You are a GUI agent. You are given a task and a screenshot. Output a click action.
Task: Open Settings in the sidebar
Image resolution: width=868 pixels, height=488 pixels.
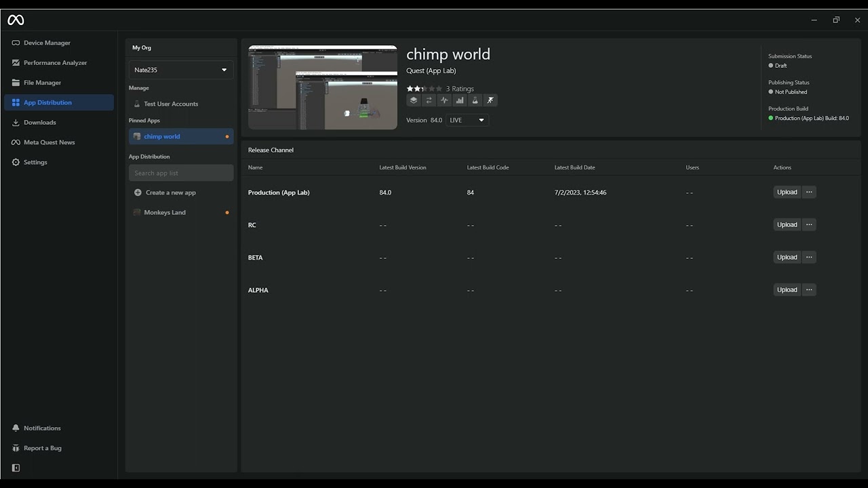[59, 162]
